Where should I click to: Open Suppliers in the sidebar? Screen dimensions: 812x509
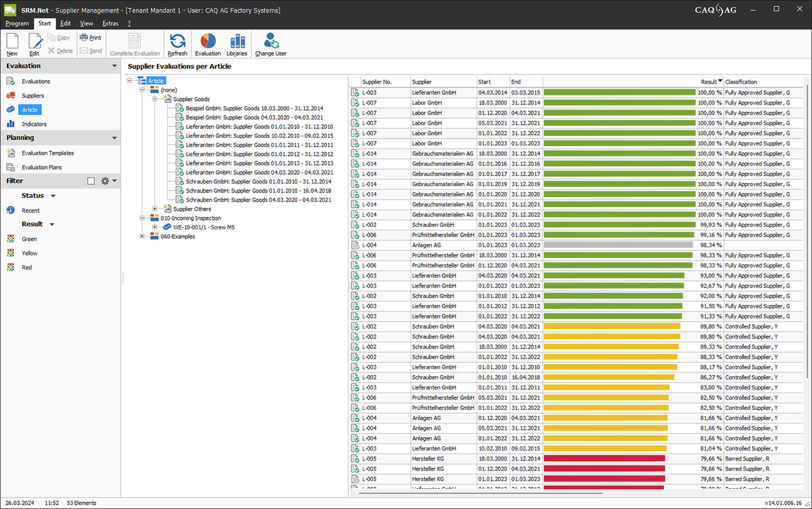(x=32, y=96)
